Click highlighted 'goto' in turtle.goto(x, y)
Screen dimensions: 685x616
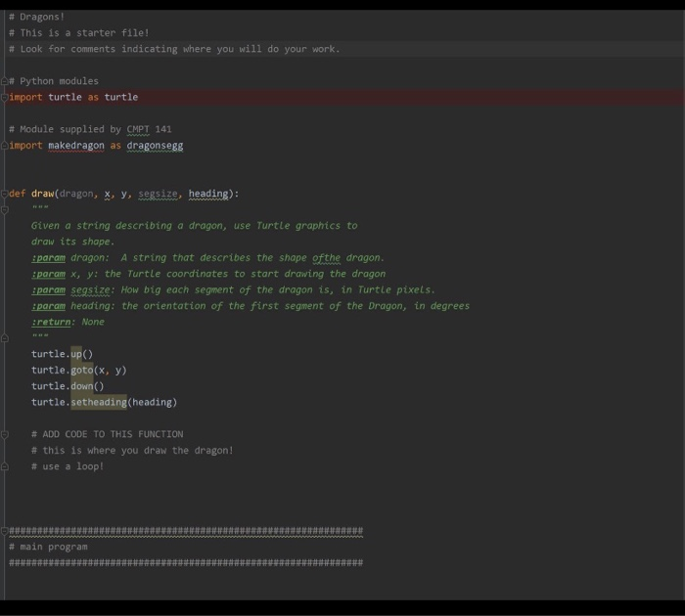82,371
